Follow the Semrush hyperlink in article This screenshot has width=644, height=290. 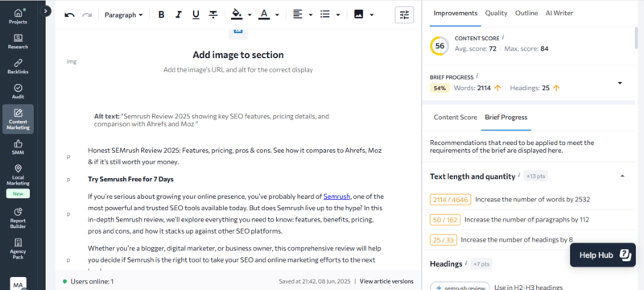[336, 197]
